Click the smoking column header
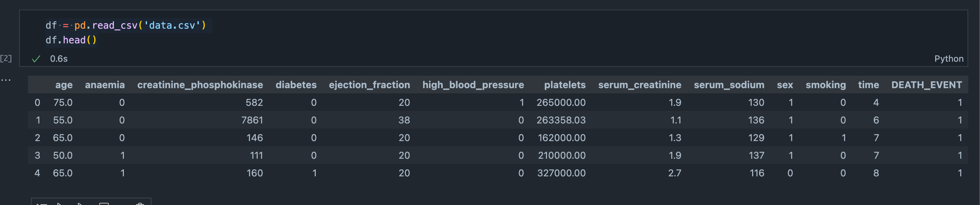This screenshot has width=980, height=205. [x=826, y=85]
